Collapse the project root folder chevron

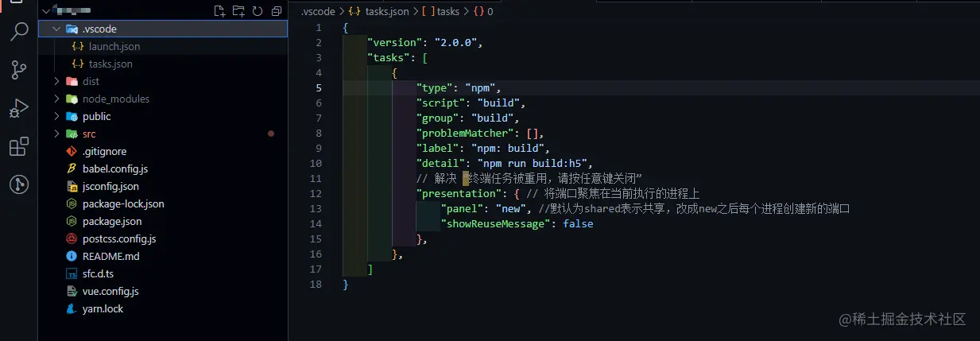coord(45,11)
